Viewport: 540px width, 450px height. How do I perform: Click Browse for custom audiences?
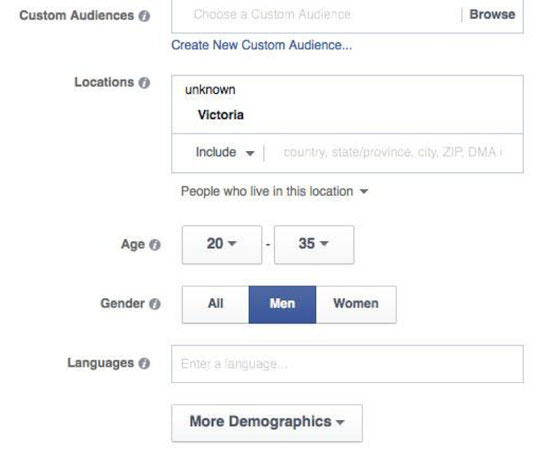[492, 15]
